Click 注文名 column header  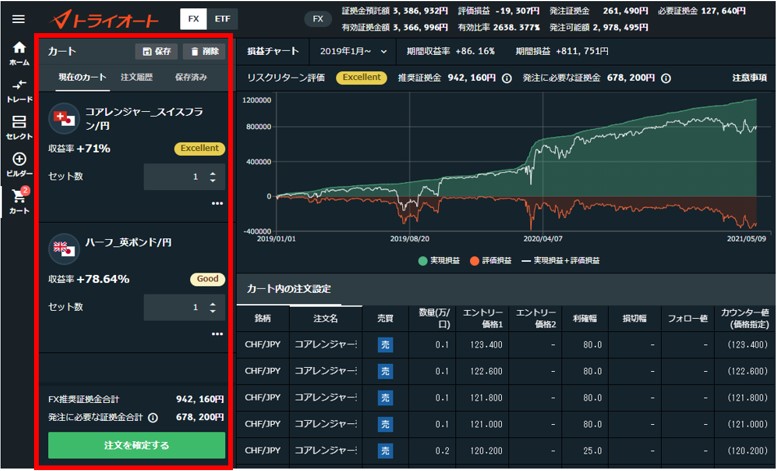[326, 319]
